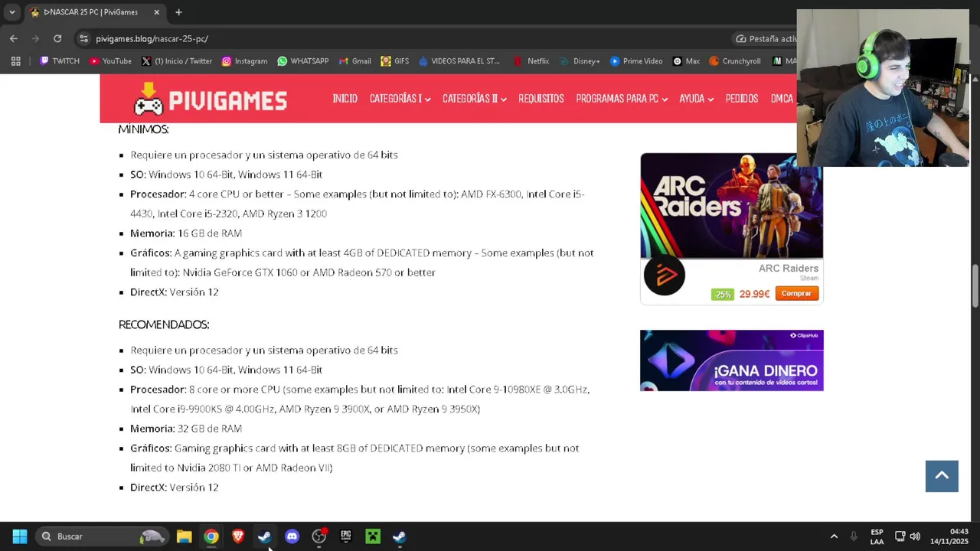The height and width of the screenshot is (551, 980).
Task: Open the Inicio / Twitter bookmark
Action: [x=177, y=61]
